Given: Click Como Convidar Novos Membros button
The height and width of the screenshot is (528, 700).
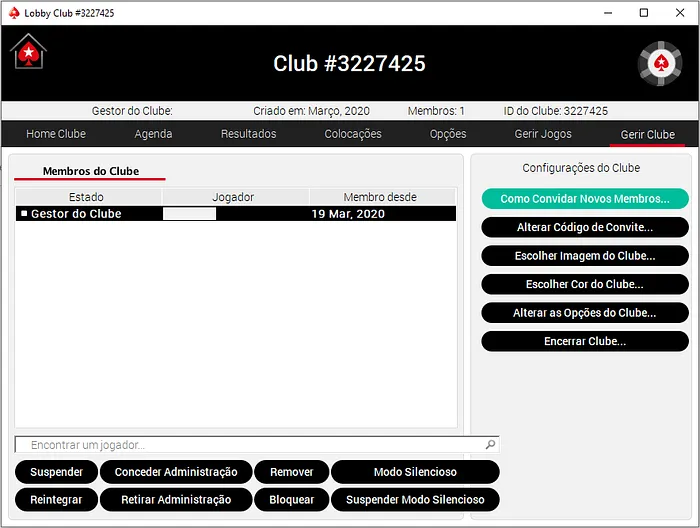Looking at the screenshot, I should 585,199.
